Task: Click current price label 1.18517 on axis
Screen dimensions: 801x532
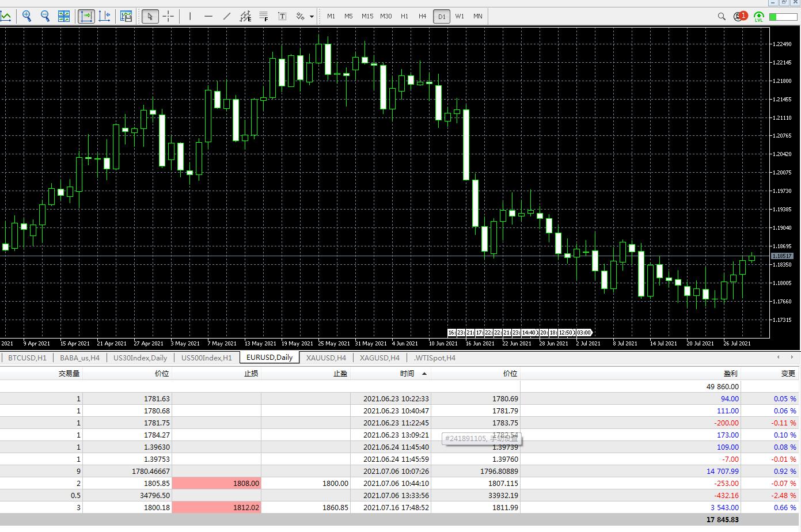Action: point(782,256)
